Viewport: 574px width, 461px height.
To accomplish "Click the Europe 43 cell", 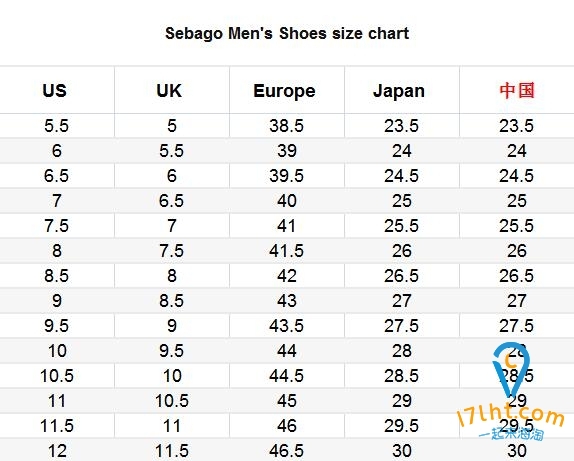I will pyautogui.click(x=287, y=301).
